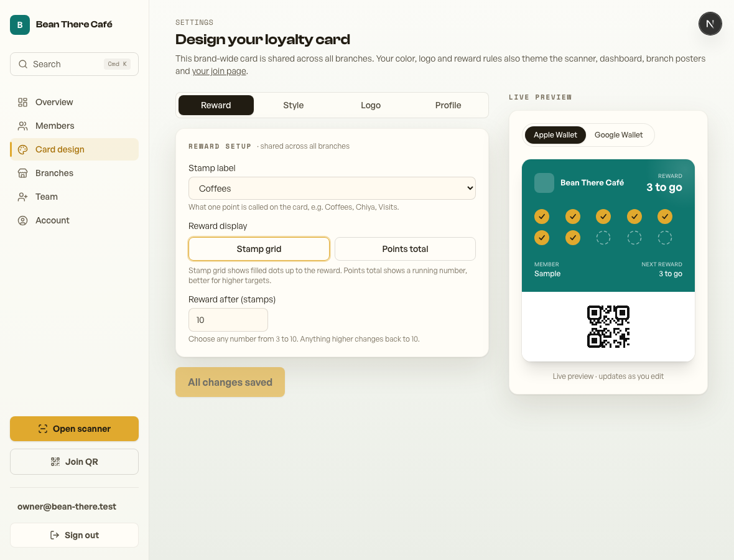
Task: Click the Team add-user icon
Action: (x=22, y=197)
